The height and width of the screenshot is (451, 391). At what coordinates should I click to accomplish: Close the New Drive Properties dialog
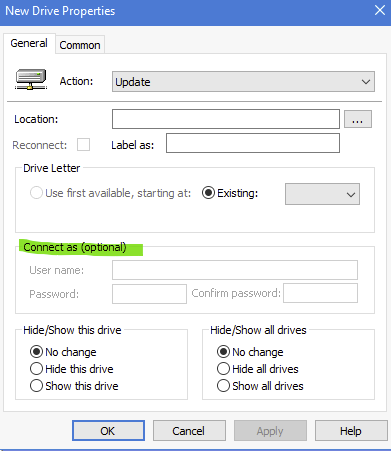(x=380, y=10)
